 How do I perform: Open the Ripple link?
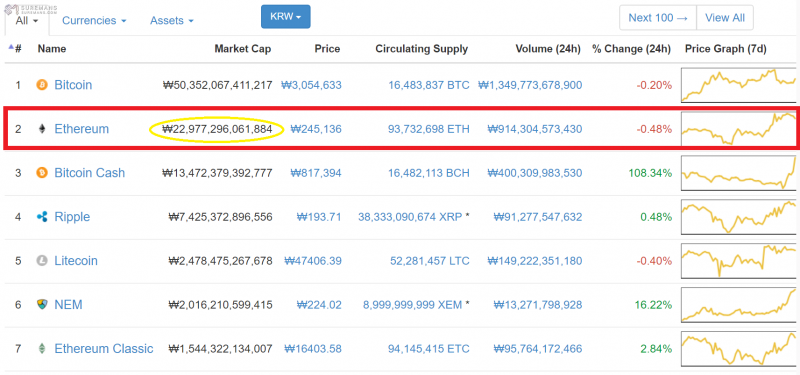72,217
